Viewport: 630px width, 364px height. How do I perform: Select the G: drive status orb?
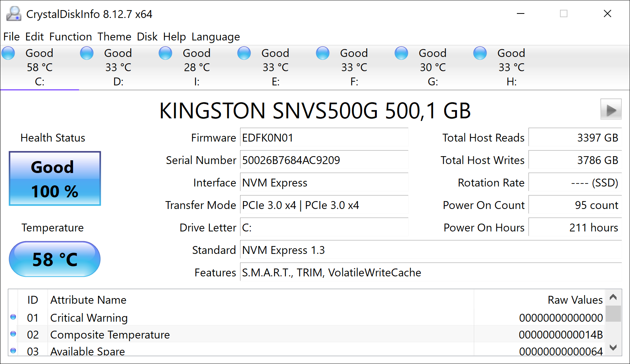point(402,53)
